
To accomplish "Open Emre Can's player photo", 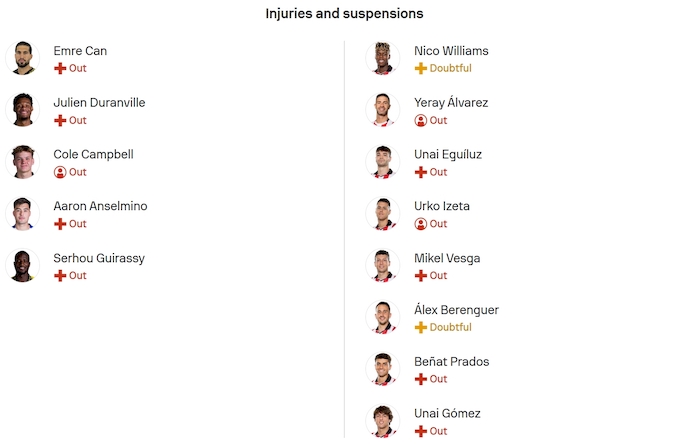I will pyautogui.click(x=22, y=58).
